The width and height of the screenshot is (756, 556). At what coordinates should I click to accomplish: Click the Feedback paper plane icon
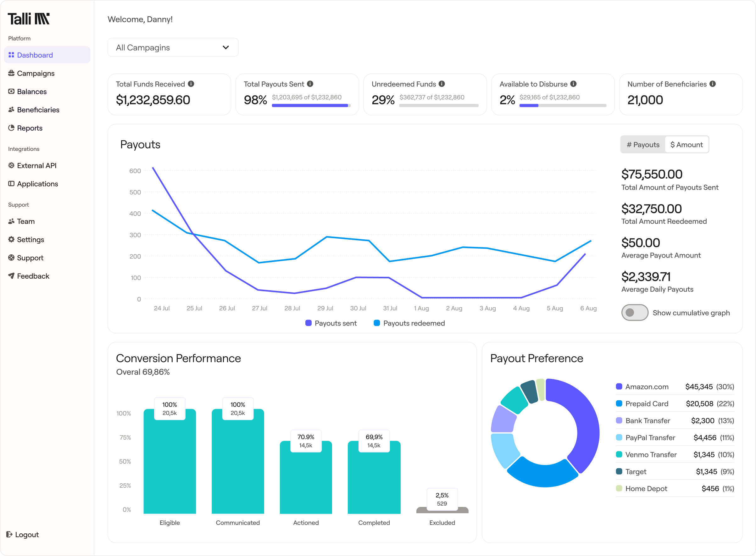coord(11,276)
